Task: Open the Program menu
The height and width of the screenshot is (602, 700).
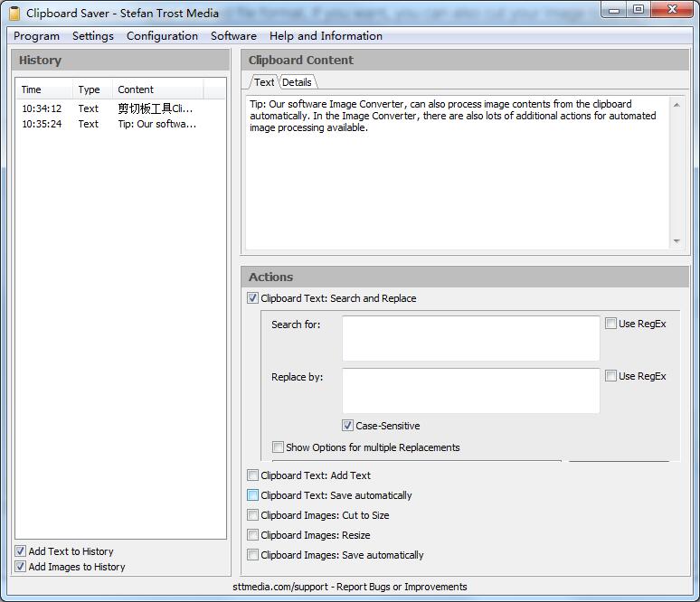Action: pyautogui.click(x=36, y=35)
